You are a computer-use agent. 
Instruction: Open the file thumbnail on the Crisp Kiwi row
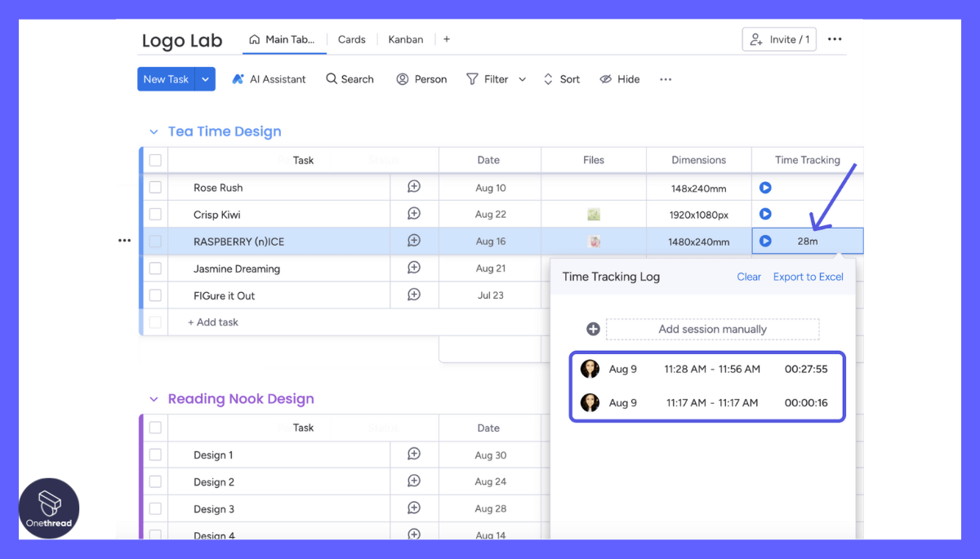tap(594, 214)
